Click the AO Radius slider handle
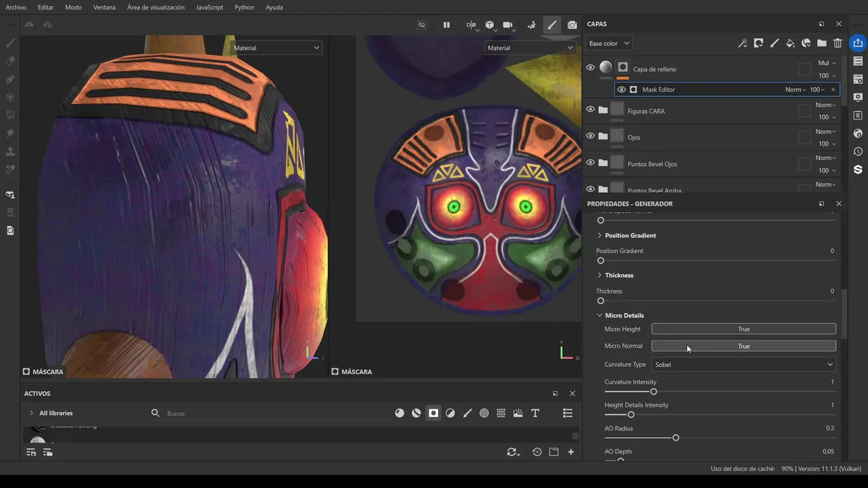Image resolution: width=868 pixels, height=488 pixels. 675,438
